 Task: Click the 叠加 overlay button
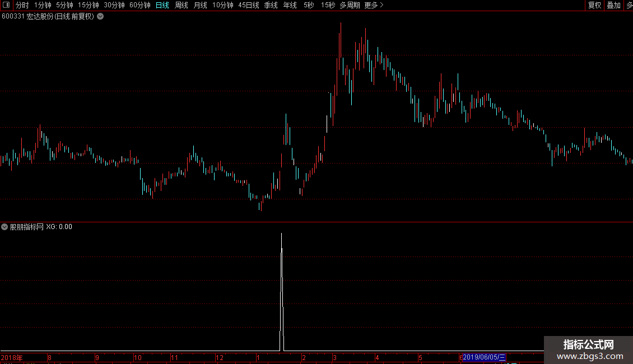coord(613,5)
